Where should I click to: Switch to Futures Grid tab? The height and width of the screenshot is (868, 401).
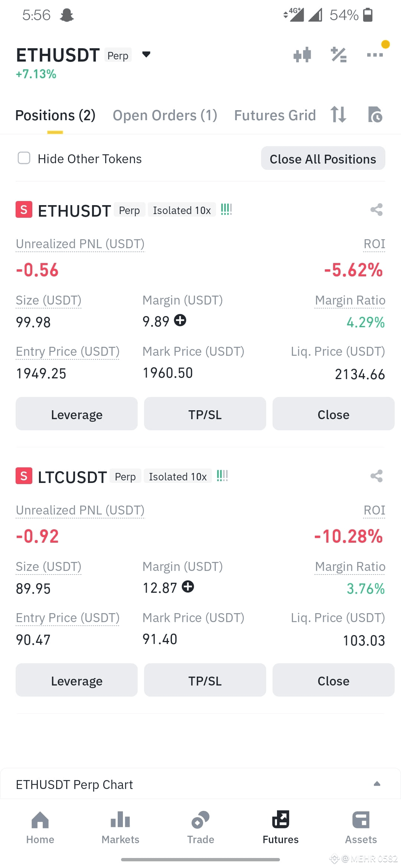[275, 115]
